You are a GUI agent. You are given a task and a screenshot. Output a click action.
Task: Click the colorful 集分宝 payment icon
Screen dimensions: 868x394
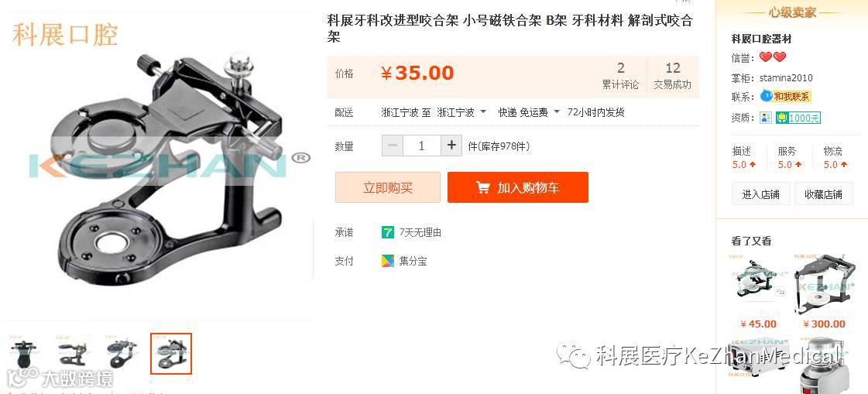coord(387,261)
